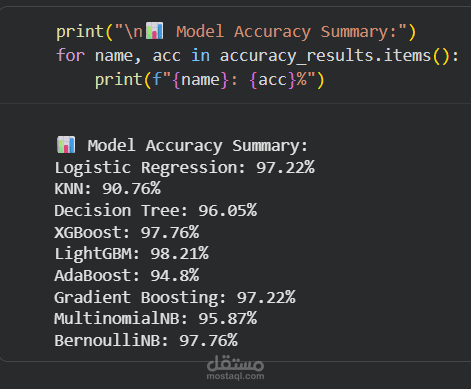Screen dimensions: 471x389
Task: Select the BernoulliNB: 97.76% output line
Action: pos(146,341)
